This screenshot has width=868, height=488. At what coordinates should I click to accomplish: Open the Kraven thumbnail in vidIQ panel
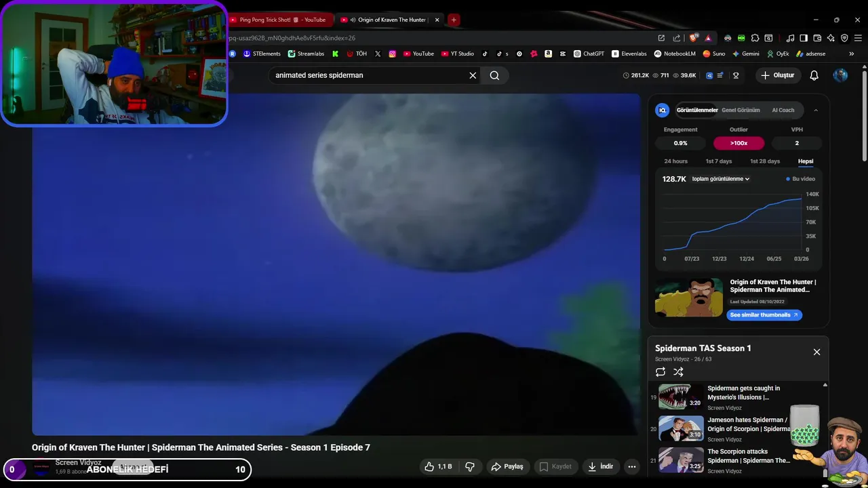pyautogui.click(x=689, y=297)
